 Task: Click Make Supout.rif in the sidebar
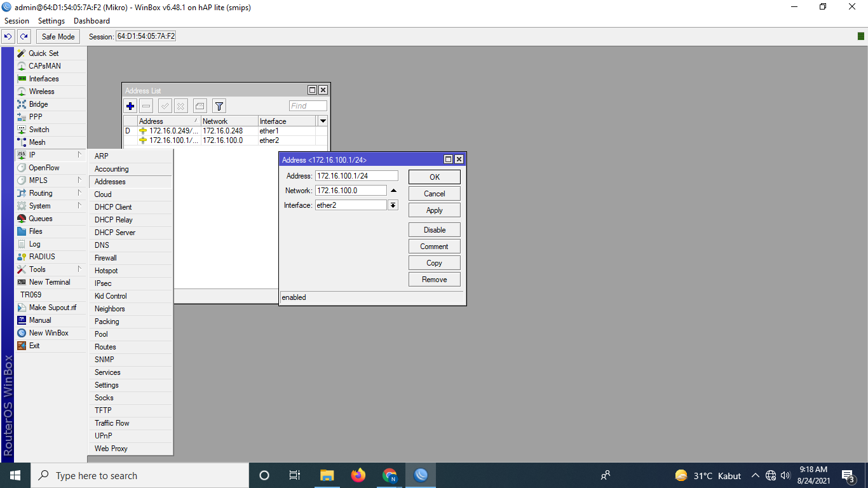[x=50, y=308]
